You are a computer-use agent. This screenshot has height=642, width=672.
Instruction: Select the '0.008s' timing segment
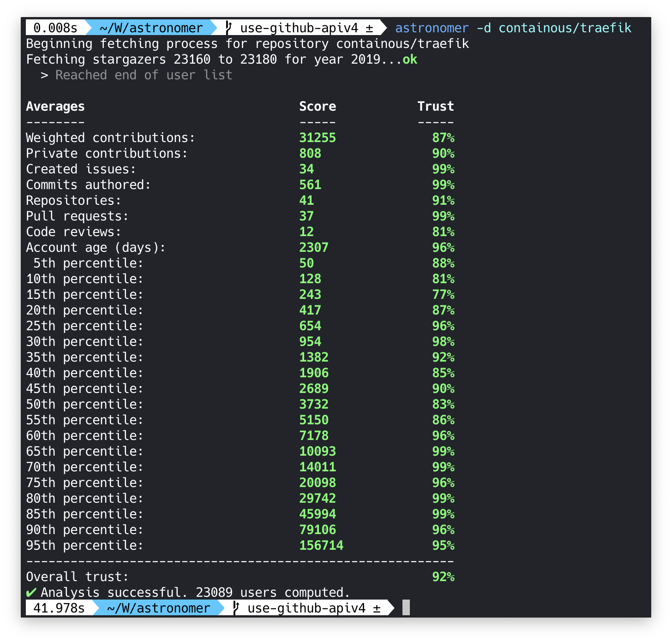pos(55,28)
